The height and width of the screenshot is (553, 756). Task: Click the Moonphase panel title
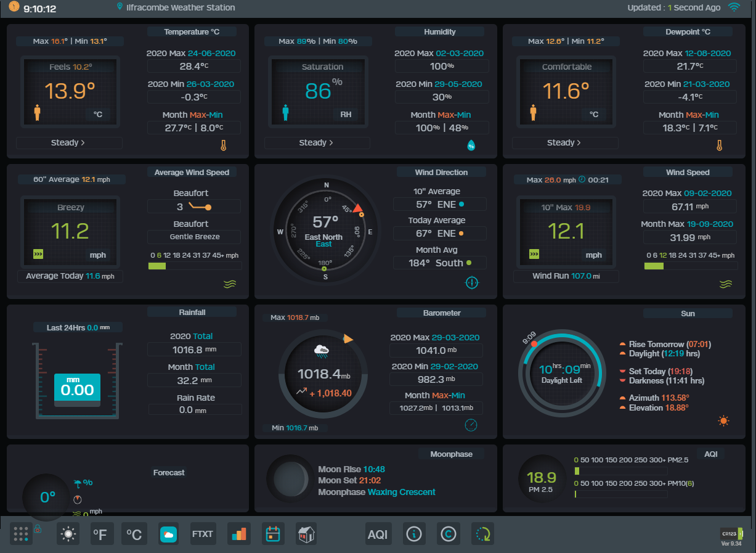(x=452, y=454)
